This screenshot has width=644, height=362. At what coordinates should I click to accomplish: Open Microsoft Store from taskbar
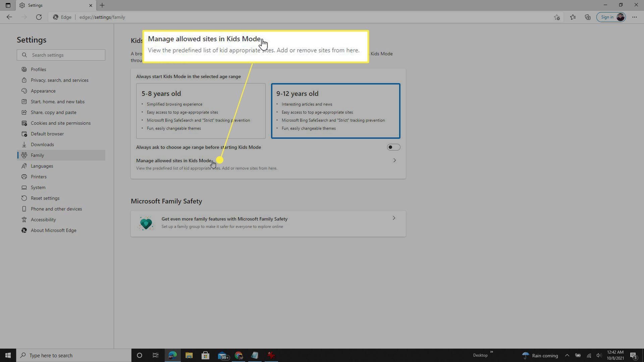click(x=205, y=355)
